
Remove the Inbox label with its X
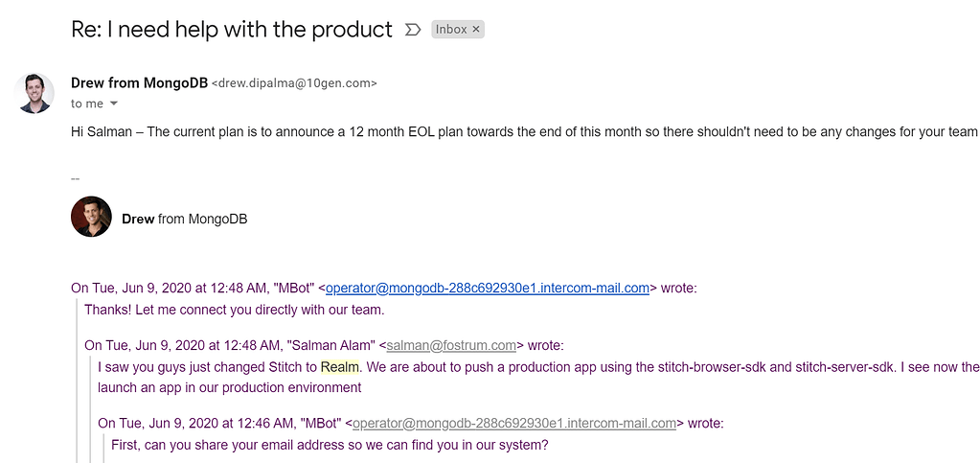point(476,30)
